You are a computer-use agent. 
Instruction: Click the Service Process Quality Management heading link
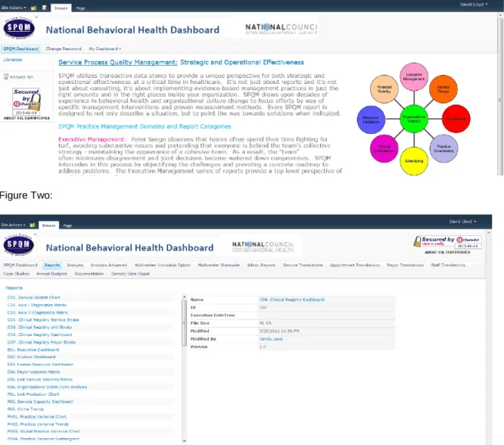click(117, 62)
